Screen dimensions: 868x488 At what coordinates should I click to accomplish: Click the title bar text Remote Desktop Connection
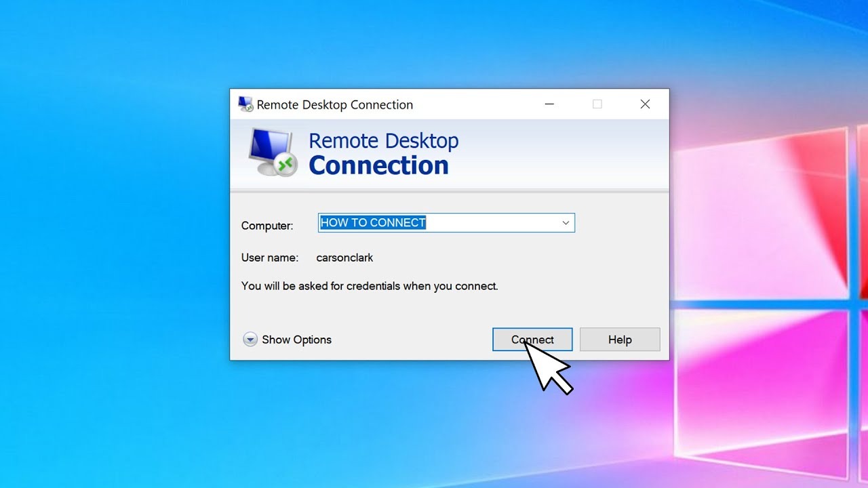tap(334, 105)
